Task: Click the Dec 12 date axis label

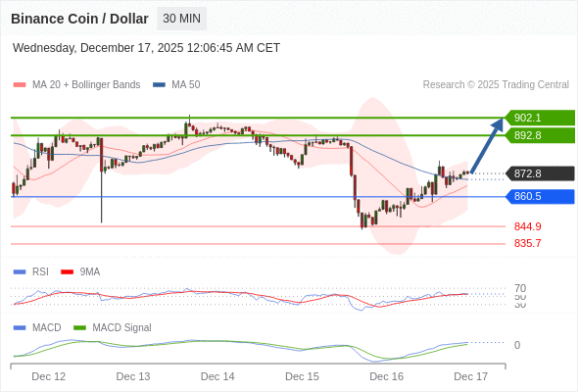Action: tap(49, 376)
